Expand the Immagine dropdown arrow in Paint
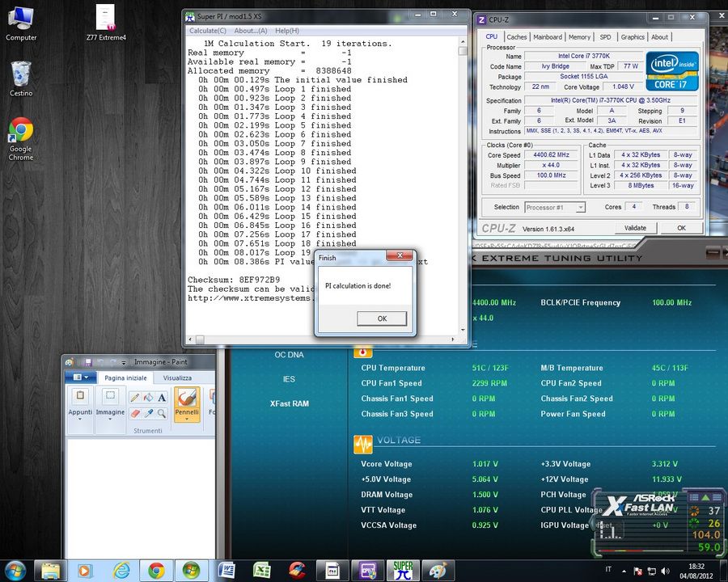Viewport: 728px width, 582px height. pos(110,419)
